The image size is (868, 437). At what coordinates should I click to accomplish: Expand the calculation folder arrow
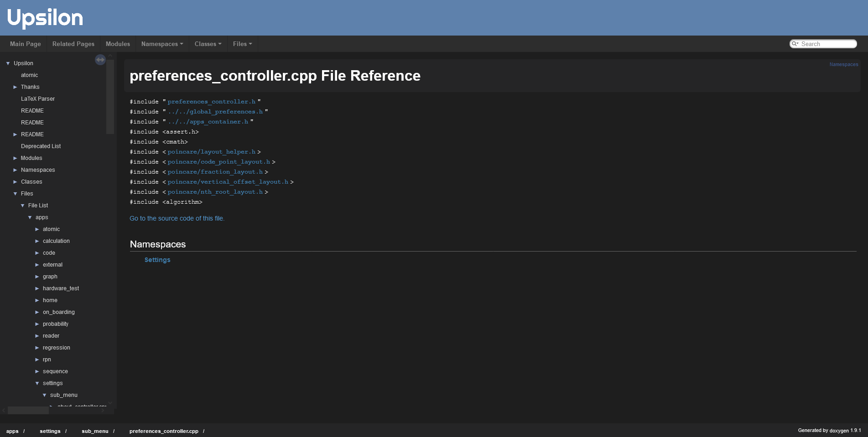tap(37, 241)
